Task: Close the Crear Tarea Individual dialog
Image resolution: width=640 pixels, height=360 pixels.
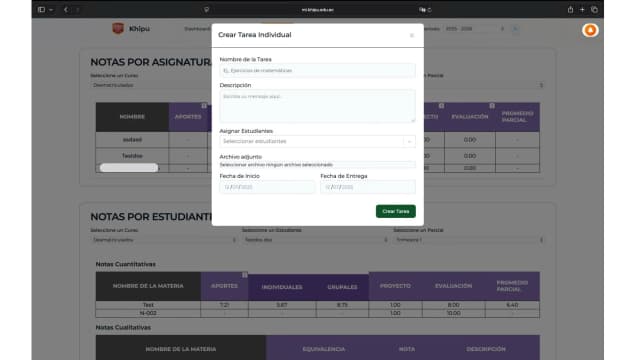Action: pyautogui.click(x=412, y=36)
